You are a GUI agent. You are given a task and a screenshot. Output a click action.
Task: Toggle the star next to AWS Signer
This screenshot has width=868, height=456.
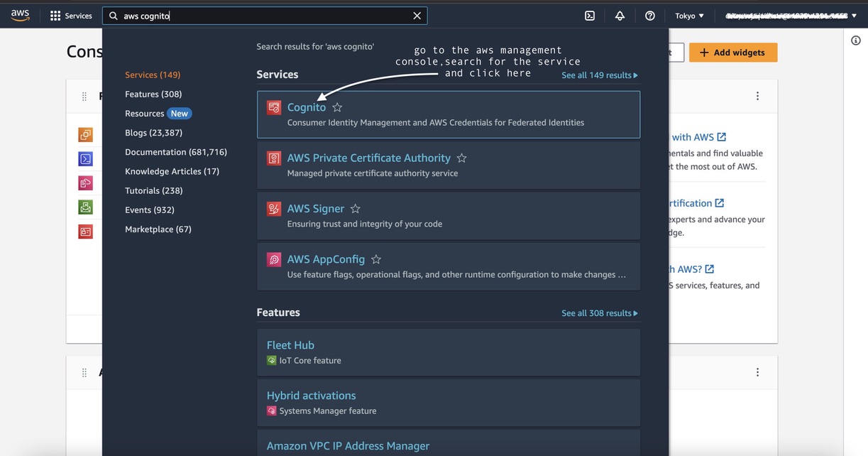(355, 209)
